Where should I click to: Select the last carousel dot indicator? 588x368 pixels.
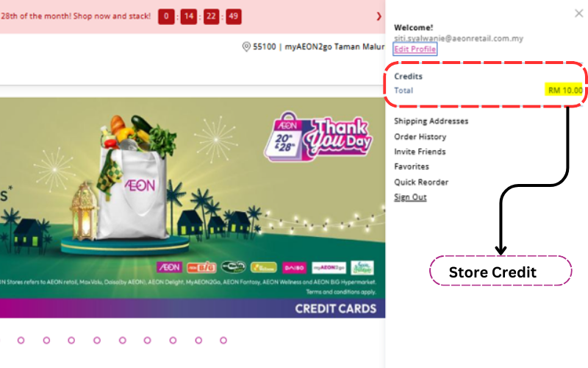click(223, 340)
